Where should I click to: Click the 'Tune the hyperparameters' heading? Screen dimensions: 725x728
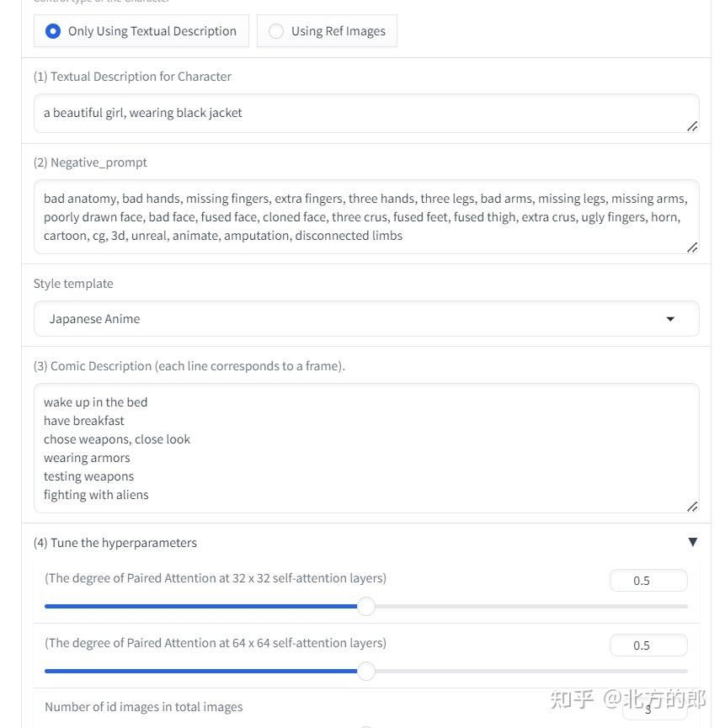click(115, 543)
